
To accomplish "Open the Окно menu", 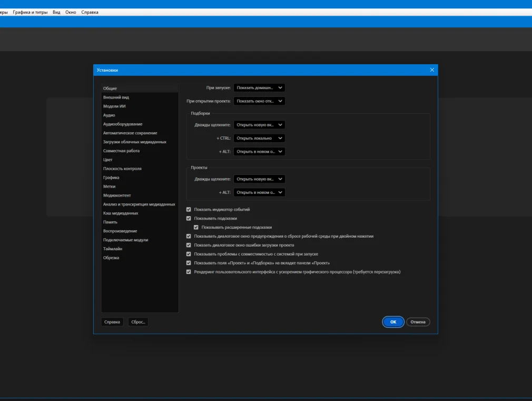I will [71, 12].
